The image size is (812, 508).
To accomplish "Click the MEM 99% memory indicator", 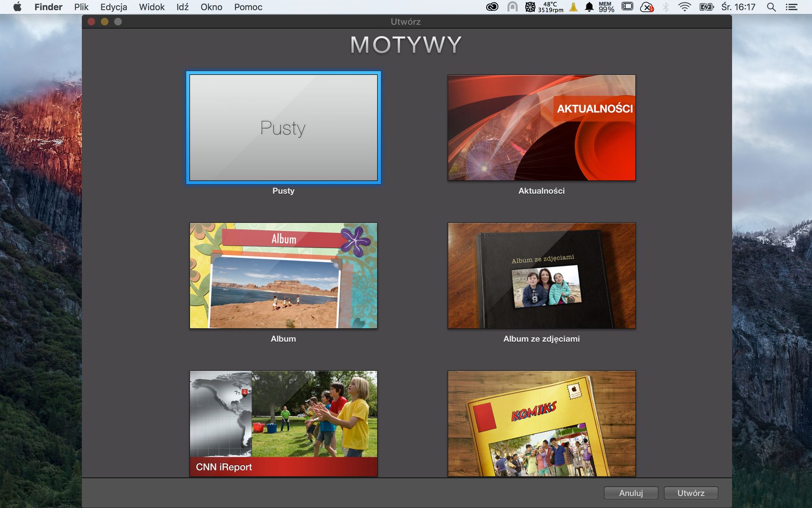I will point(606,7).
